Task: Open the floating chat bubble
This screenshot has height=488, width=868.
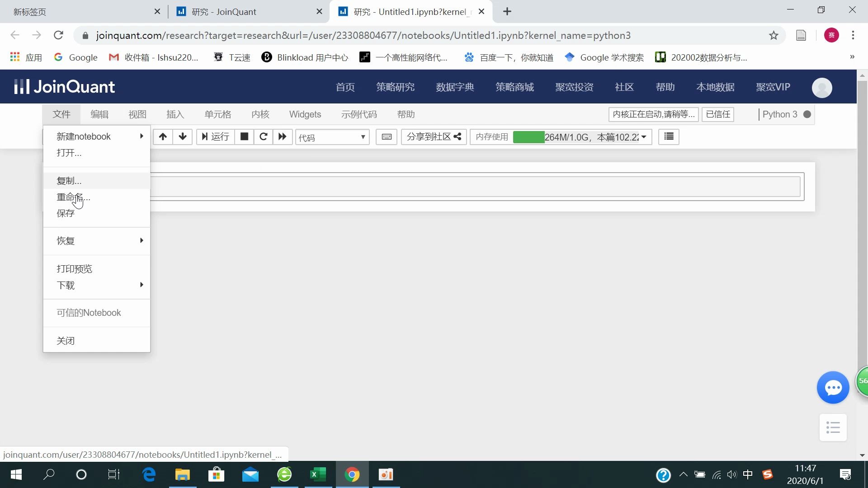Action: 833,387
